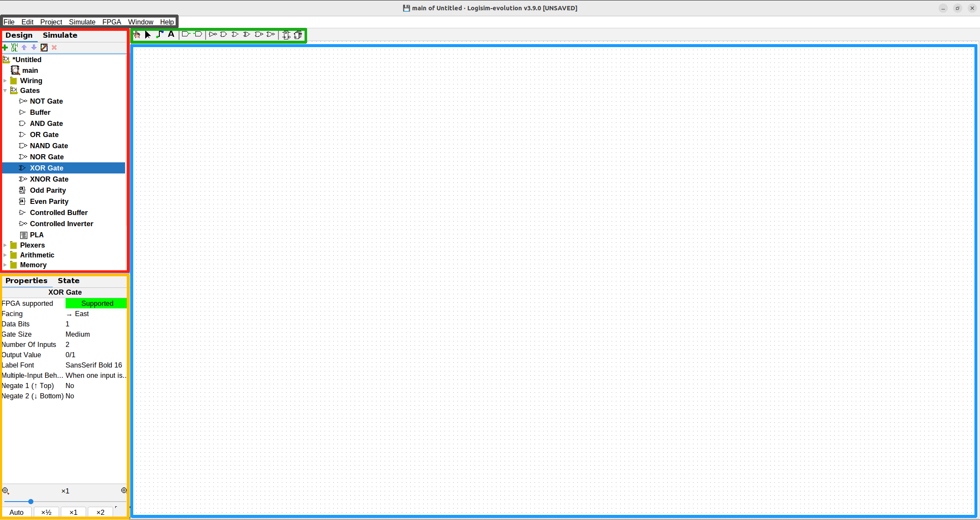Add a new circuit with green plus
Image resolution: width=980 pixels, height=520 pixels.
[x=5, y=48]
